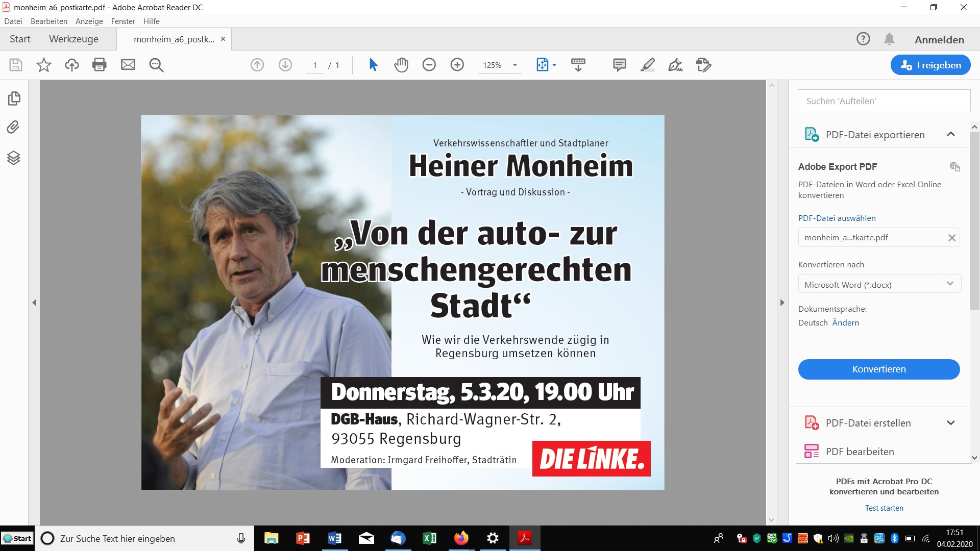The image size is (980, 551).
Task: Click the Suchen 'Aufteilen' search field
Action: tap(884, 101)
